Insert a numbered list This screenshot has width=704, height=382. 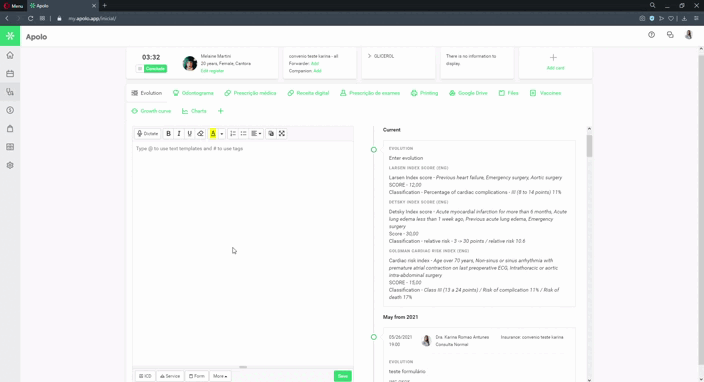233,133
